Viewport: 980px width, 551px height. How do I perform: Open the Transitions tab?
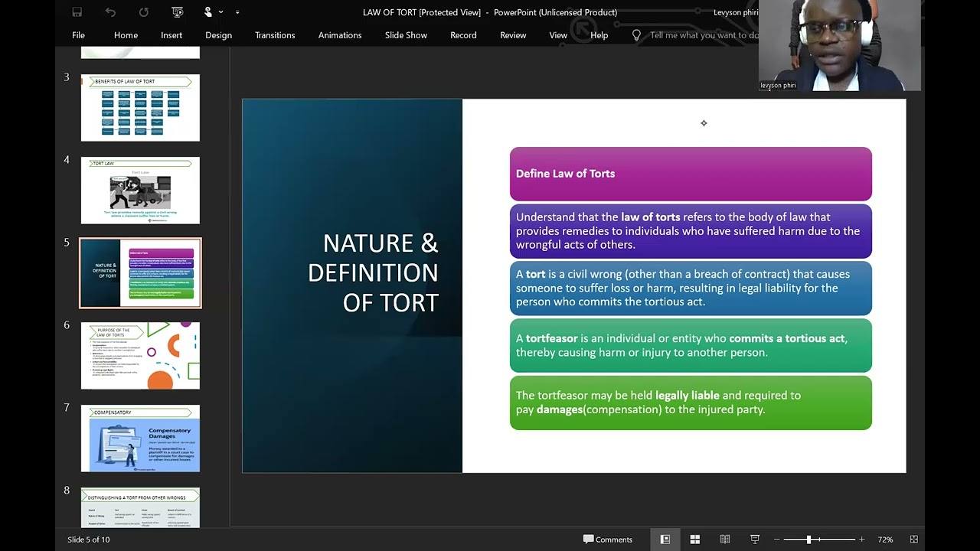click(x=275, y=35)
